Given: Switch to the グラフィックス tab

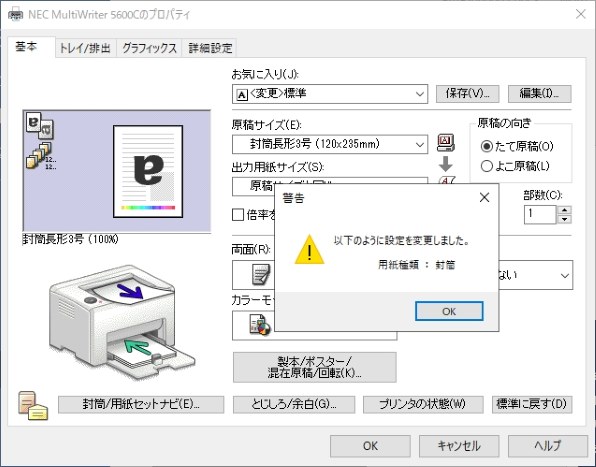Looking at the screenshot, I should (x=149, y=48).
